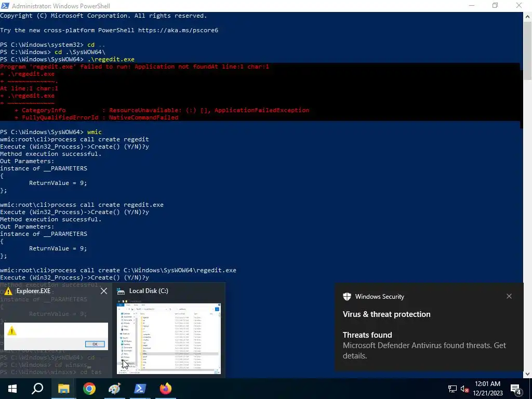This screenshot has width=532, height=399.
Task: Dismiss the Windows Security notification
Action: pyautogui.click(x=509, y=296)
